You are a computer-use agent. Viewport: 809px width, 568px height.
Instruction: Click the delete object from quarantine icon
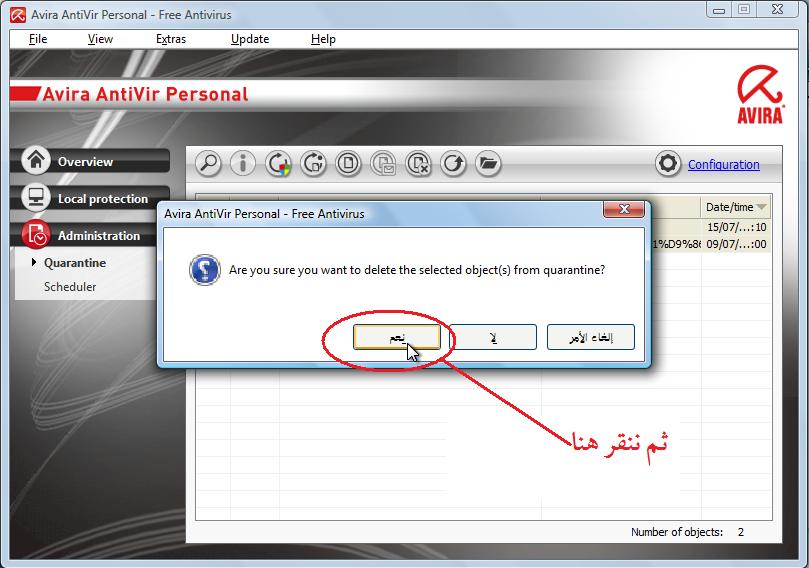(418, 164)
